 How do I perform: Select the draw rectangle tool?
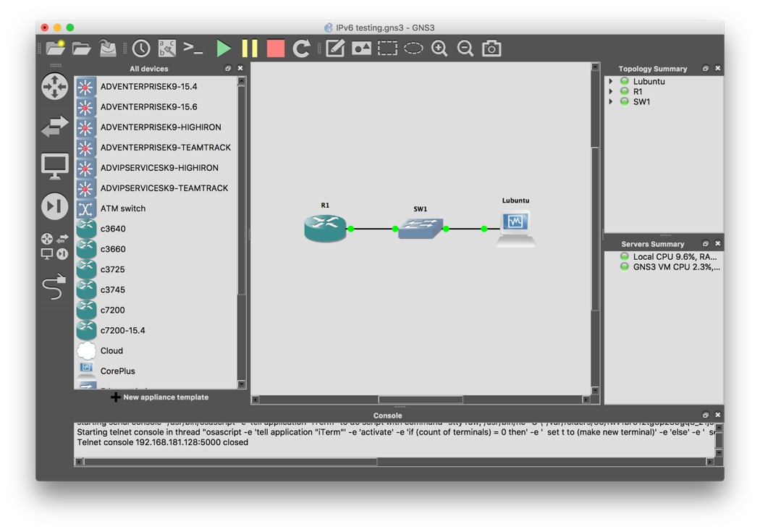click(387, 48)
